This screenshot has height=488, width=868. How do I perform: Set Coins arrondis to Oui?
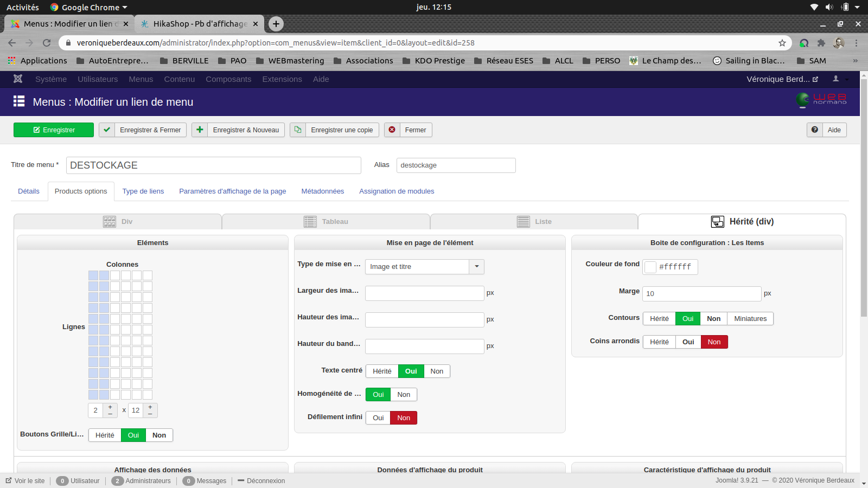tap(688, 342)
